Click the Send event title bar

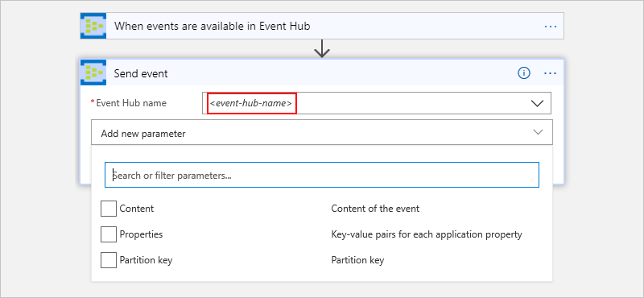point(322,72)
